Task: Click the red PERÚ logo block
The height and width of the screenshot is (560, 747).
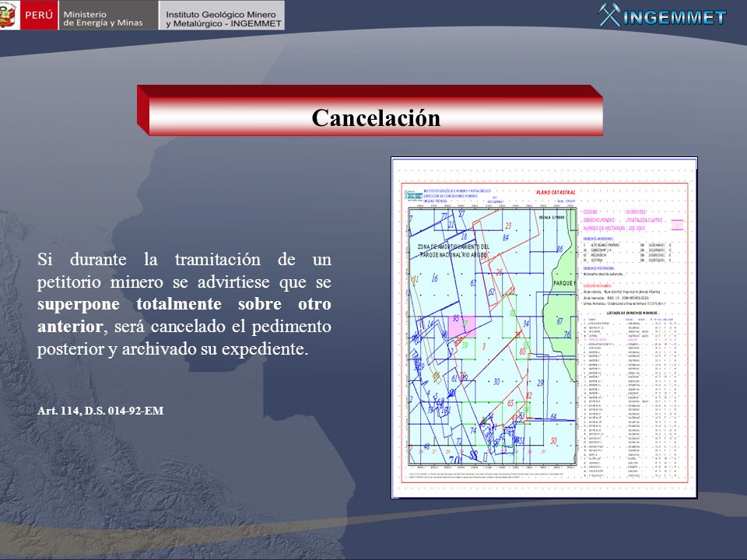Action: [x=39, y=16]
